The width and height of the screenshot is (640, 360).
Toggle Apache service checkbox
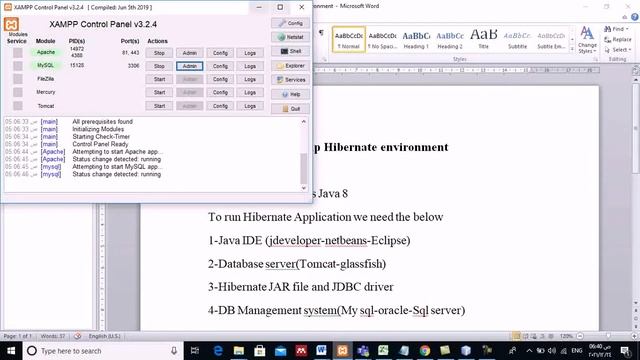click(x=18, y=53)
